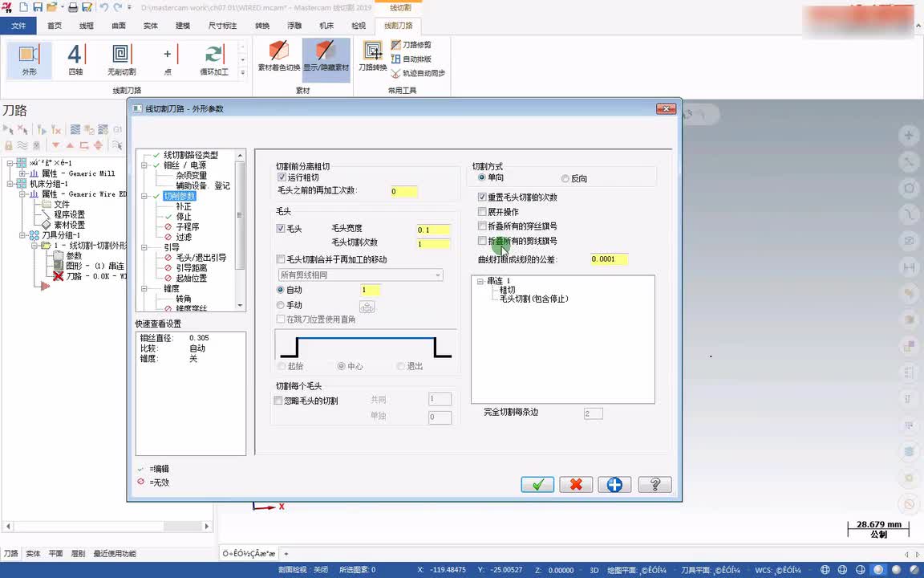Pick the 循环加工 canned cycle tool
The image size is (924, 578).
[x=214, y=60]
